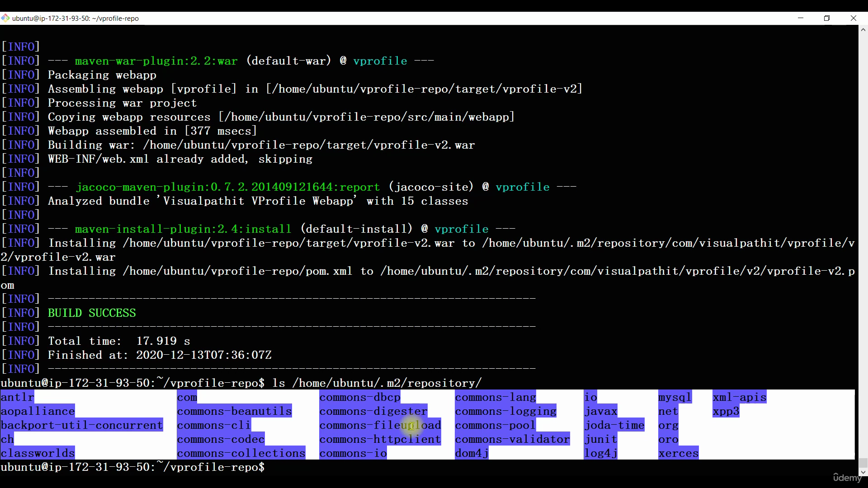The image size is (868, 488).
Task: Click the Udemy watermark logo
Action: [847, 477]
